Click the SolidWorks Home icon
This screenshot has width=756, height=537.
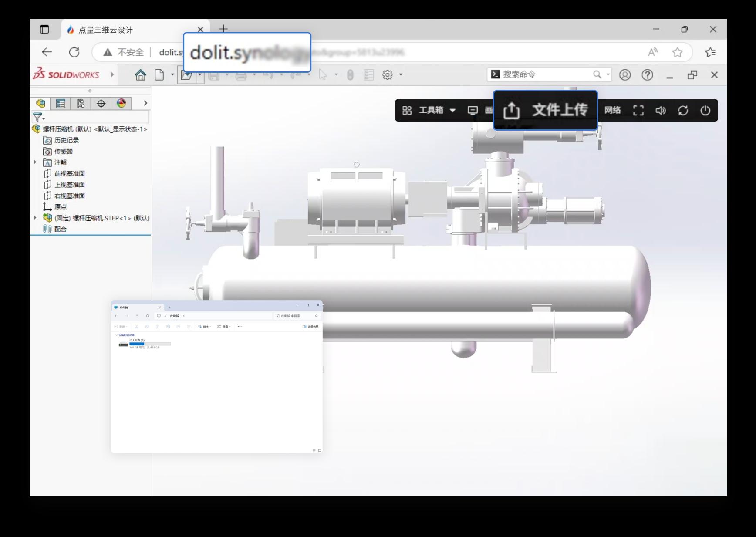(140, 75)
